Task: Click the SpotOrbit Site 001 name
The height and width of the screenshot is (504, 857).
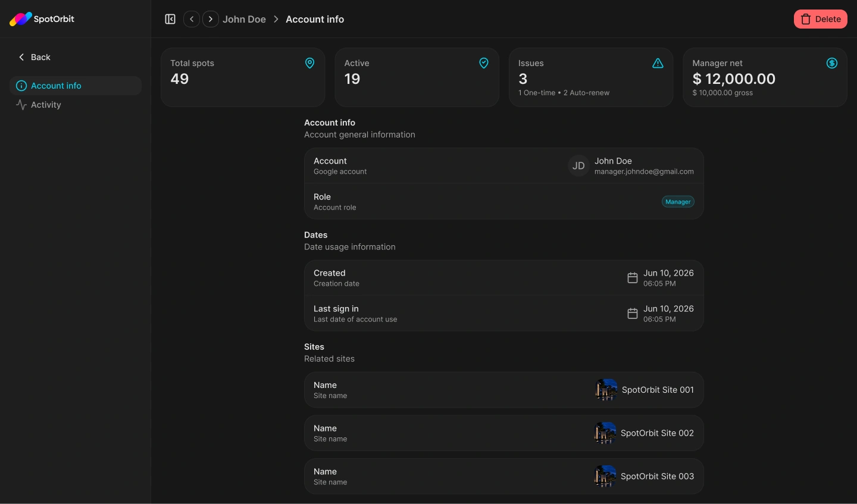Action: click(x=658, y=390)
